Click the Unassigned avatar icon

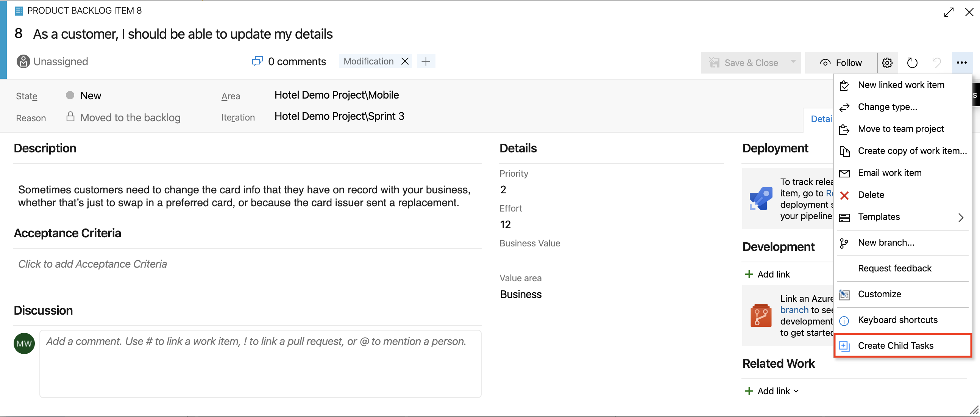pos(23,61)
